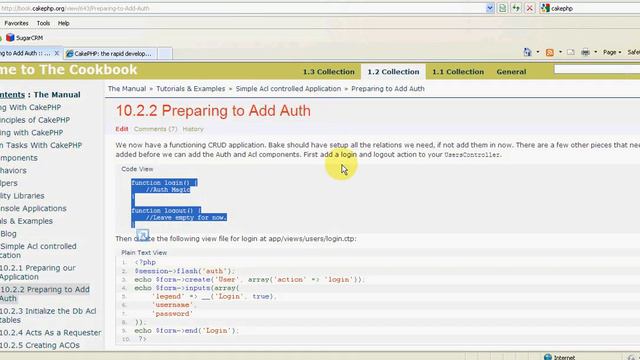Click the 10.2.2 Preparing to Add Auth heading
640x360 pixels.
pyautogui.click(x=213, y=111)
